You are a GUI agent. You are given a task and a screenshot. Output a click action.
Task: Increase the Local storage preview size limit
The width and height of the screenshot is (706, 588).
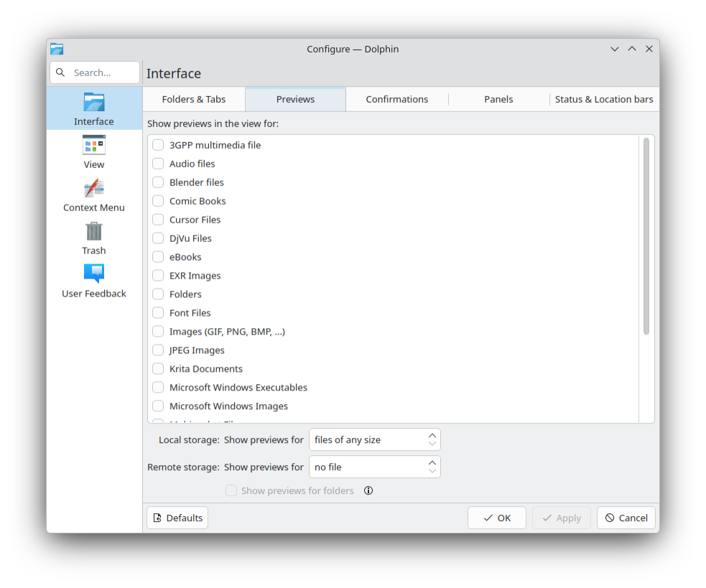click(x=432, y=435)
